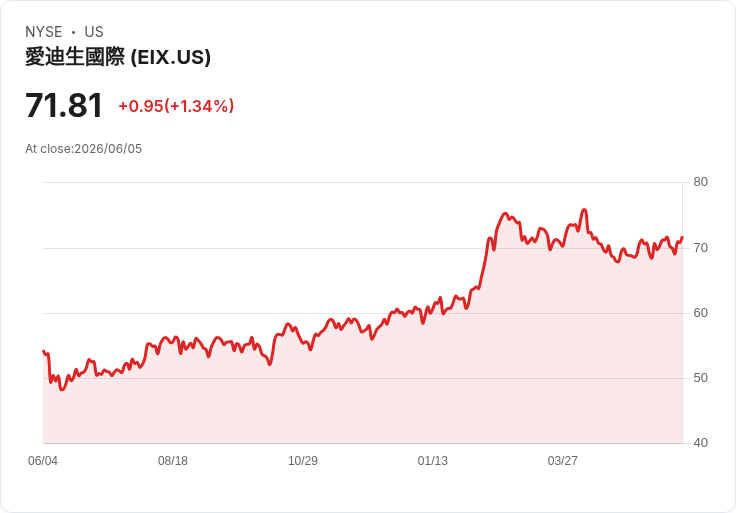Click the NYSE exchange label
The image size is (736, 513).
click(x=44, y=32)
